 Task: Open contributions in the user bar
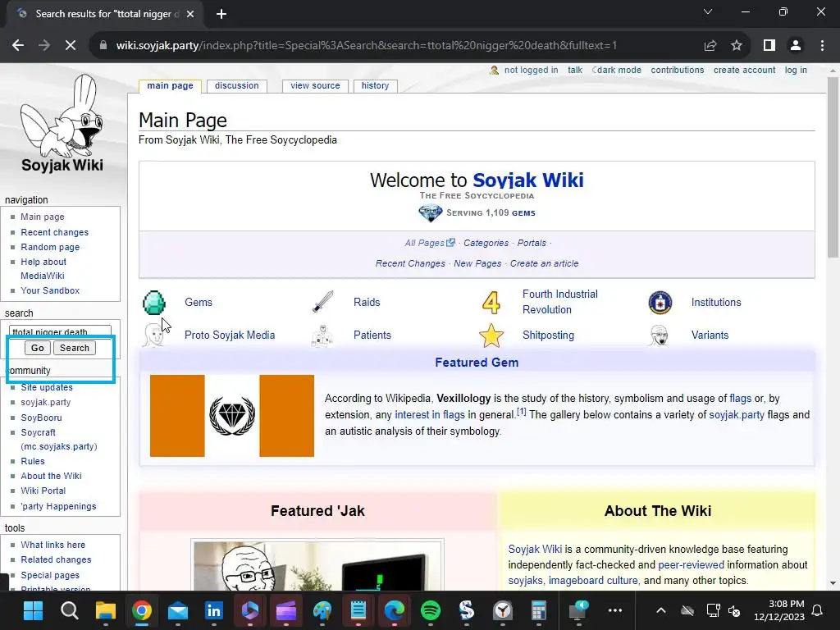[677, 71]
